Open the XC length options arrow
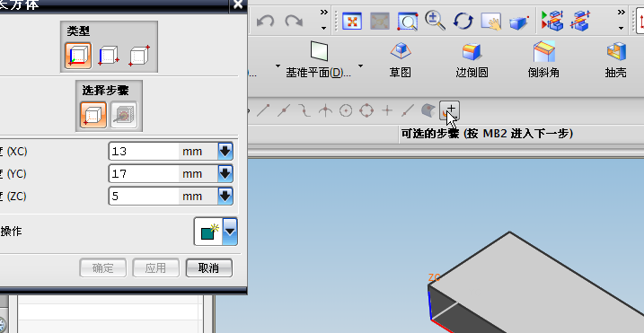Screen dimensions: 644x333 pos(225,151)
